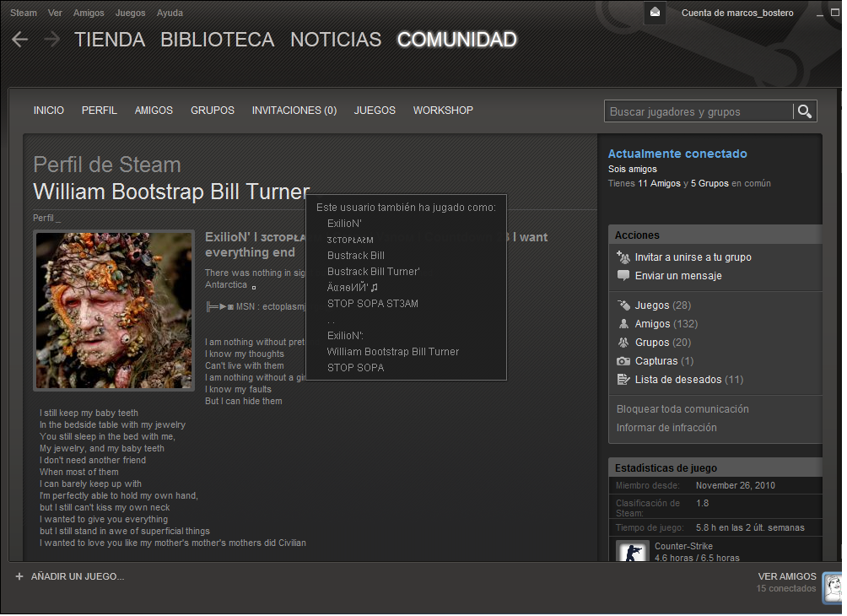847x616 pixels.
Task: Click the send message bubble icon
Action: [623, 276]
